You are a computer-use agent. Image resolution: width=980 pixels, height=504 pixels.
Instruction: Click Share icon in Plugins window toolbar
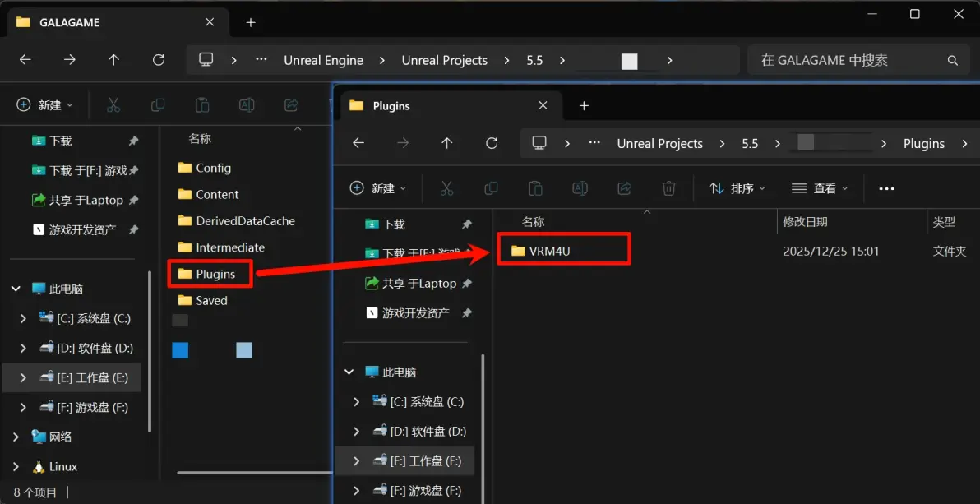624,188
